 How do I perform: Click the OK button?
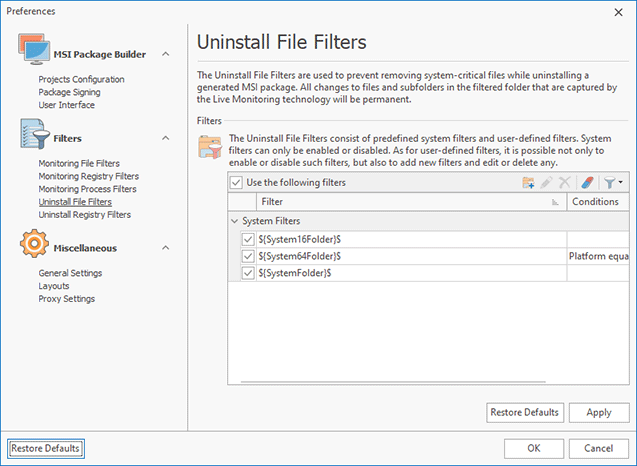pos(534,449)
